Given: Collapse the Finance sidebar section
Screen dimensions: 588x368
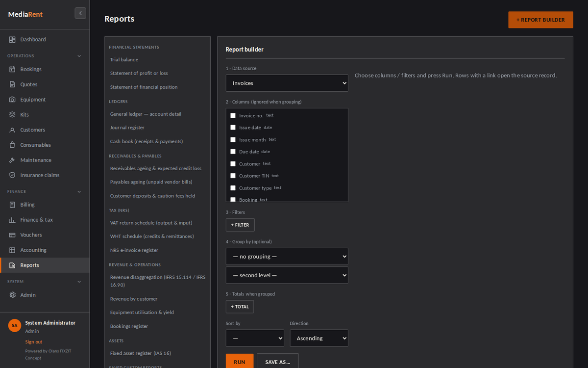Looking at the screenshot, I should coord(79,191).
